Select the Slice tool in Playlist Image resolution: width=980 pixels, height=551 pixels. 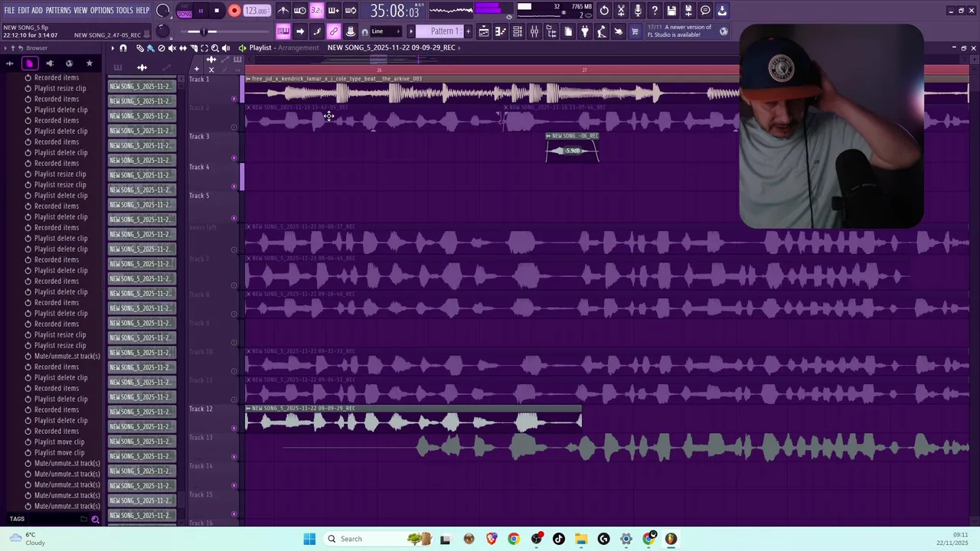click(x=194, y=47)
